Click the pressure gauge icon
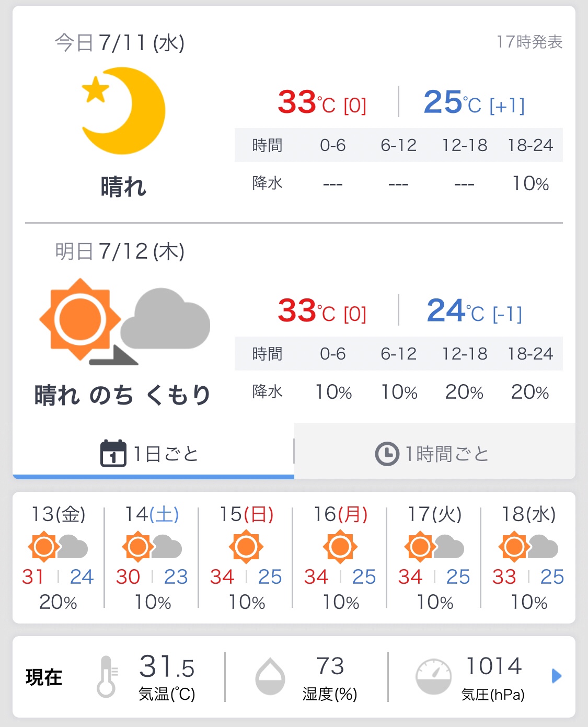This screenshot has width=588, height=727. [x=433, y=676]
